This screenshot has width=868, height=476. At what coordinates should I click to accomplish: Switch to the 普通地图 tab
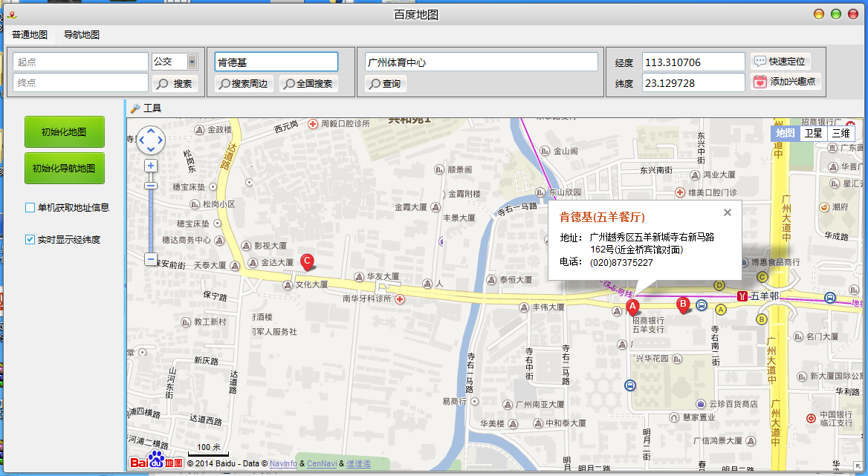coord(30,35)
